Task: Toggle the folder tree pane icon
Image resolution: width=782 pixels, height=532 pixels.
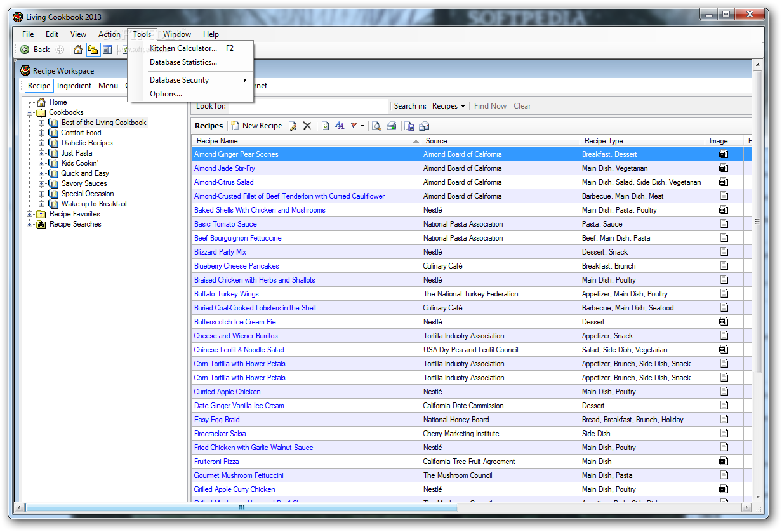Action: pos(93,50)
